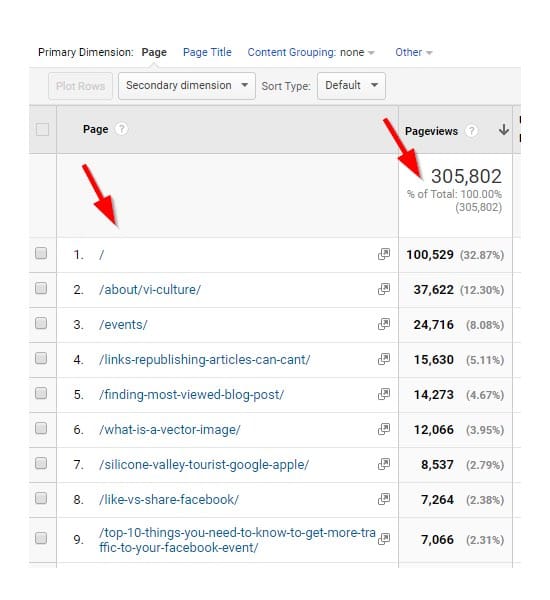Screen dimensions: 550x600
Task: Open the Secondary dimension dropdown
Action: coord(187,86)
